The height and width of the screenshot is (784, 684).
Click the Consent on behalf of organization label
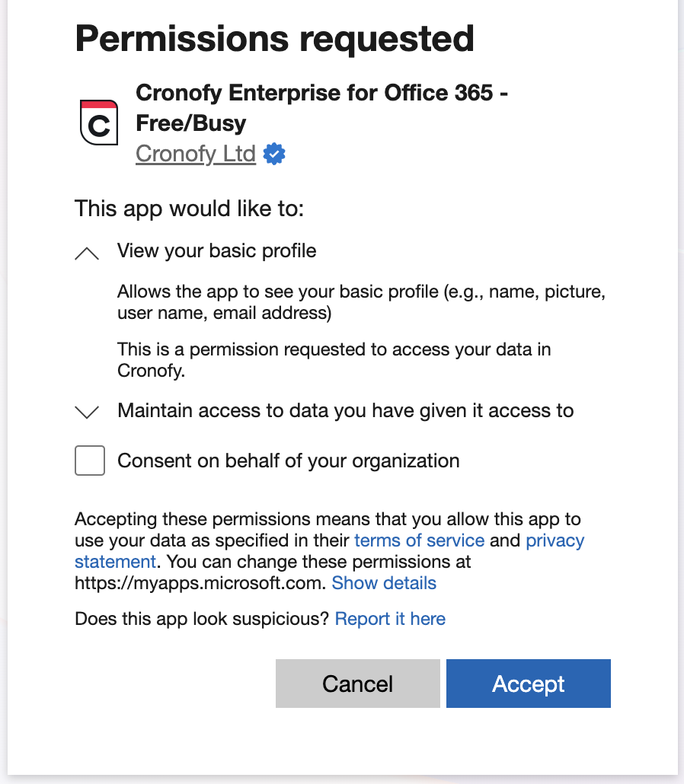[288, 461]
